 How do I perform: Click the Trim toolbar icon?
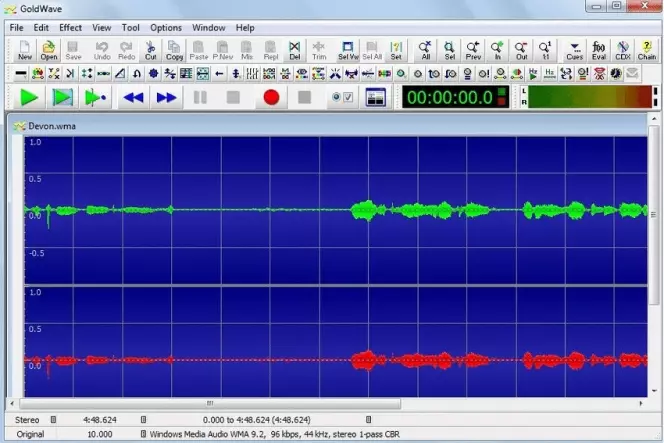319,50
